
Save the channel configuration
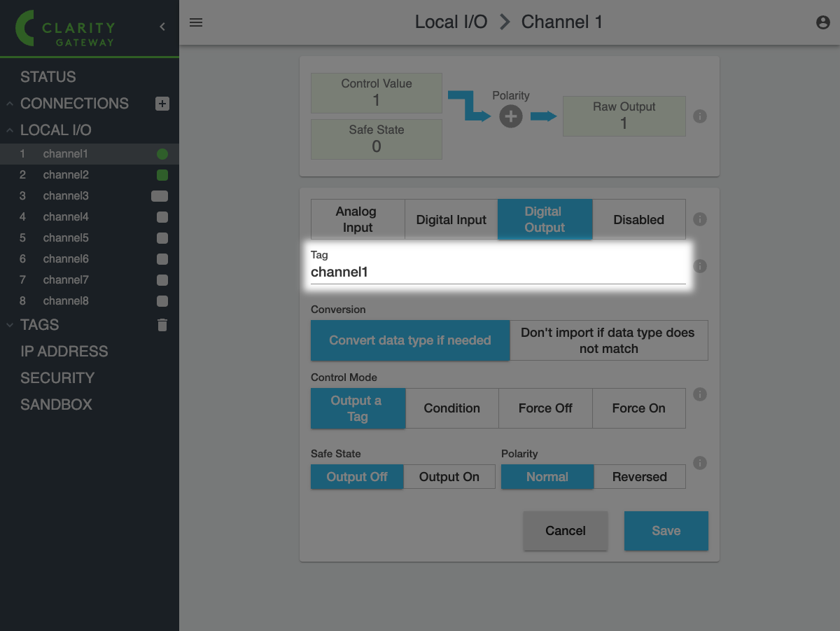666,531
